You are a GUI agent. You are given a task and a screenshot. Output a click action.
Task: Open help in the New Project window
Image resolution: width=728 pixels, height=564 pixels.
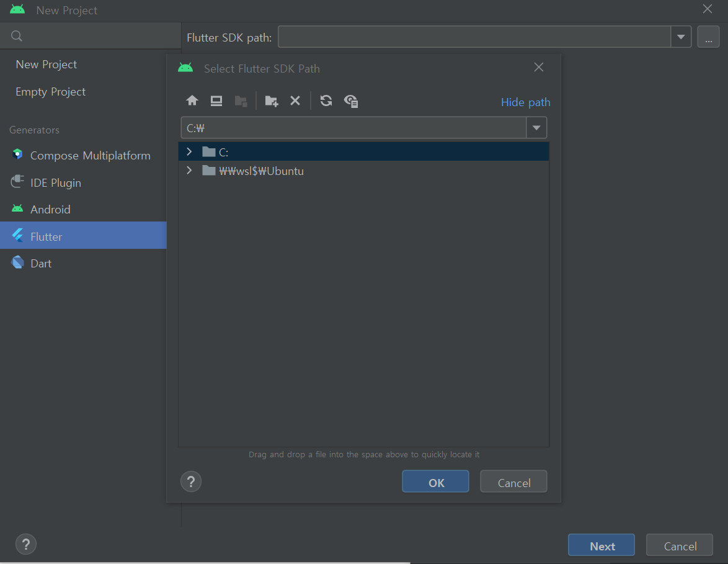point(26,544)
